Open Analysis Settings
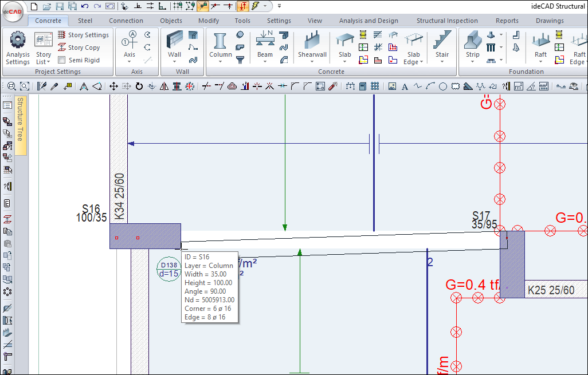Viewport: 588px width, 375px height. 18,48
